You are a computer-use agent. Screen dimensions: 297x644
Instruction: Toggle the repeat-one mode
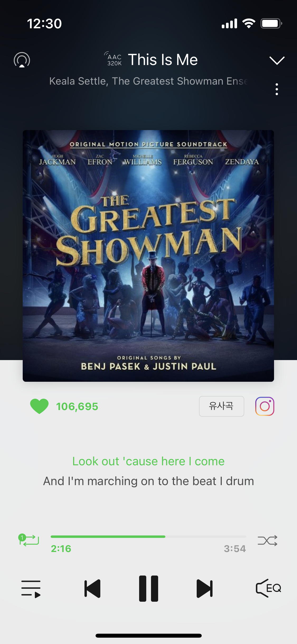coord(29,540)
